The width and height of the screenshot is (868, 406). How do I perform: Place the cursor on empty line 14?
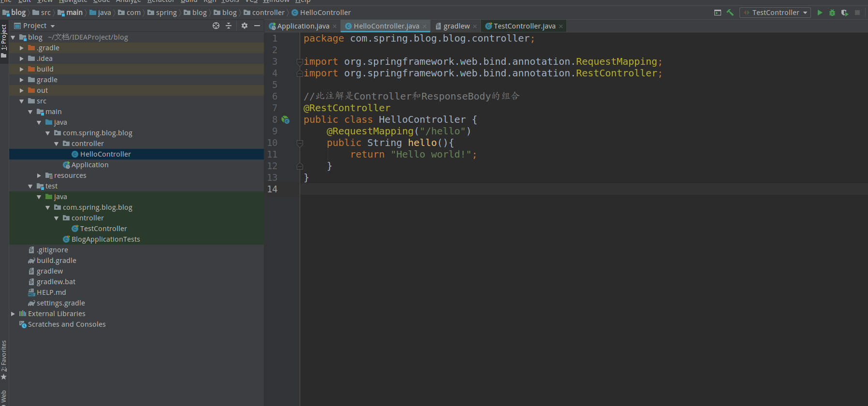pyautogui.click(x=584, y=189)
